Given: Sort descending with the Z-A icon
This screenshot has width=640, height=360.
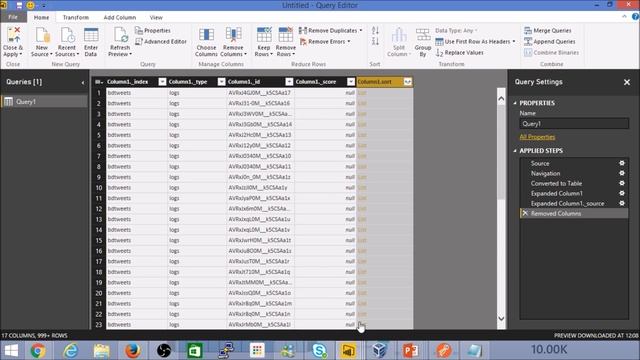Looking at the screenshot, I should coord(376,41).
